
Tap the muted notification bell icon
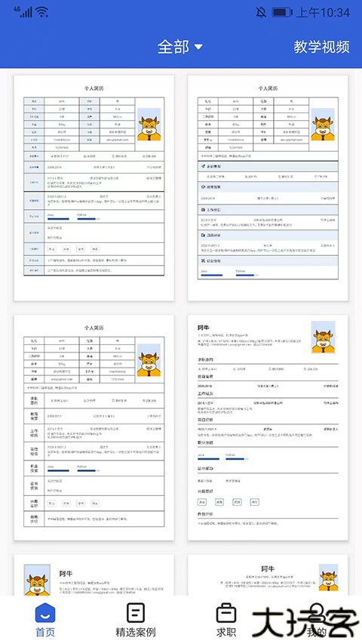point(261,12)
